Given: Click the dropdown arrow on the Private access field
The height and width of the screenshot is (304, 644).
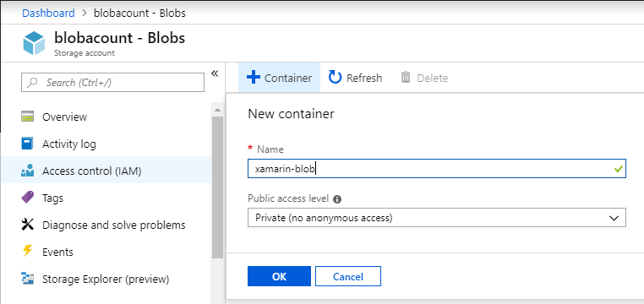Looking at the screenshot, I should pyautogui.click(x=614, y=218).
